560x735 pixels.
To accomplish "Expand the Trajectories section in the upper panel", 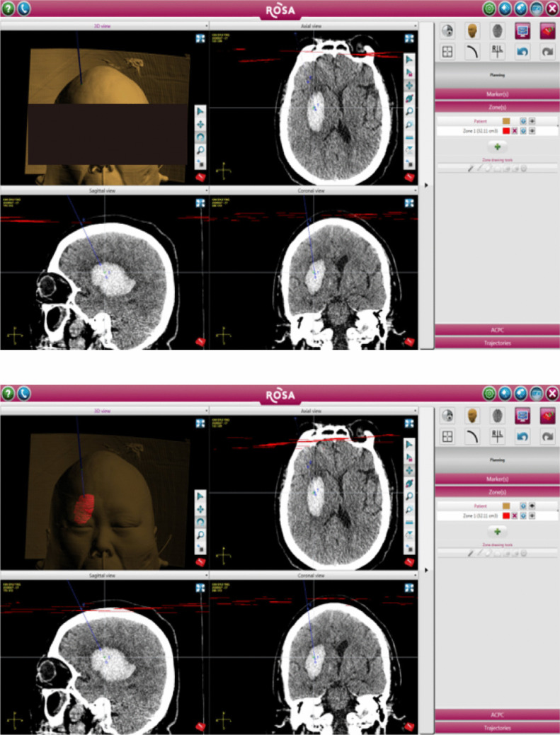I will point(496,343).
